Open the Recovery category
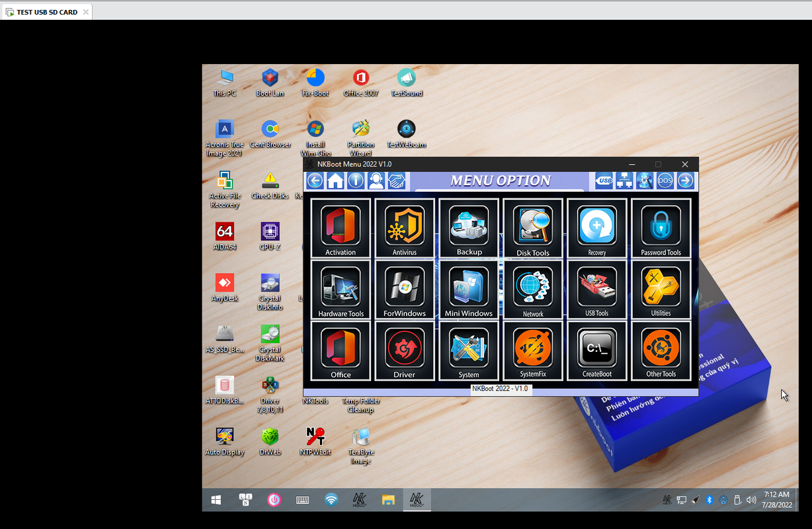 [597, 228]
